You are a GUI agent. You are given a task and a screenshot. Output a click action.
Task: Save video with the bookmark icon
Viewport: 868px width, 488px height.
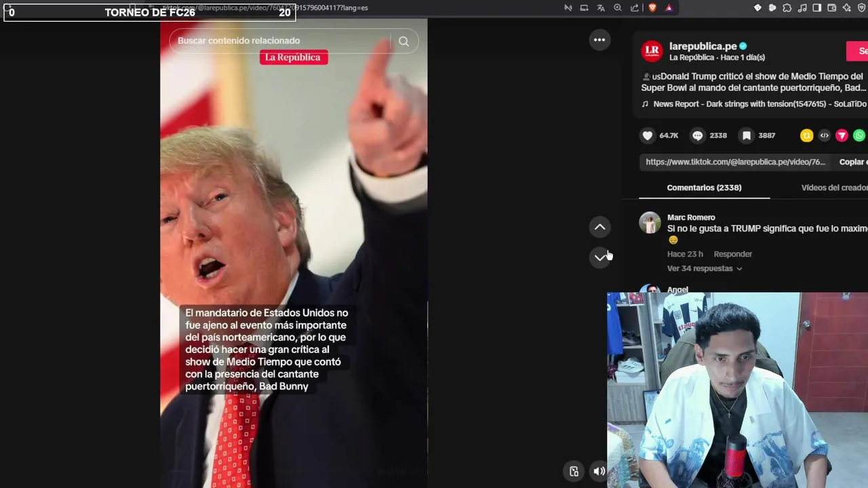click(747, 136)
